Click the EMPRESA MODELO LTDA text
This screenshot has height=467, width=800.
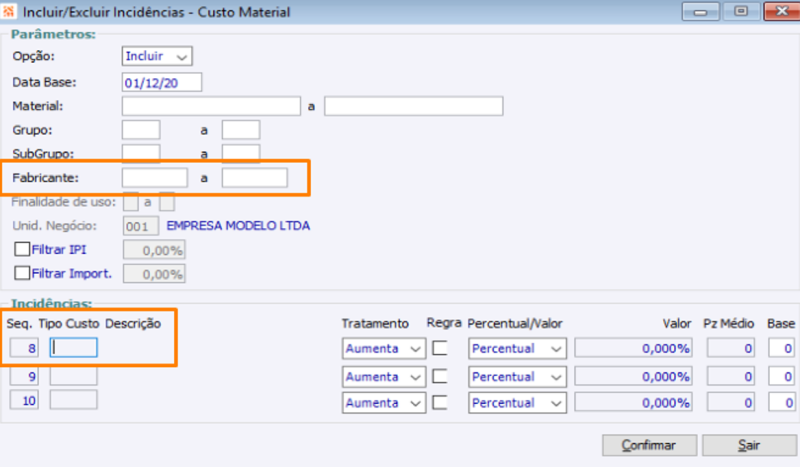[238, 226]
